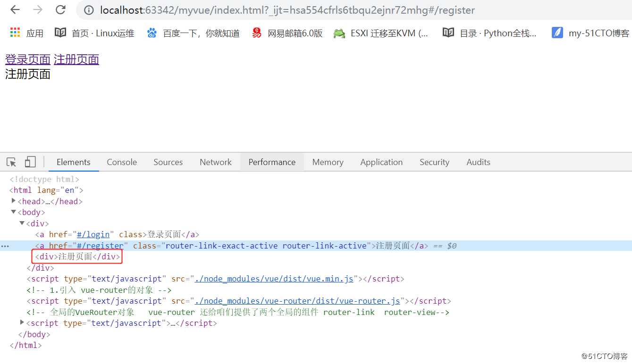Click the 注册页面 link on the page
This screenshot has height=364, width=632.
[76, 59]
